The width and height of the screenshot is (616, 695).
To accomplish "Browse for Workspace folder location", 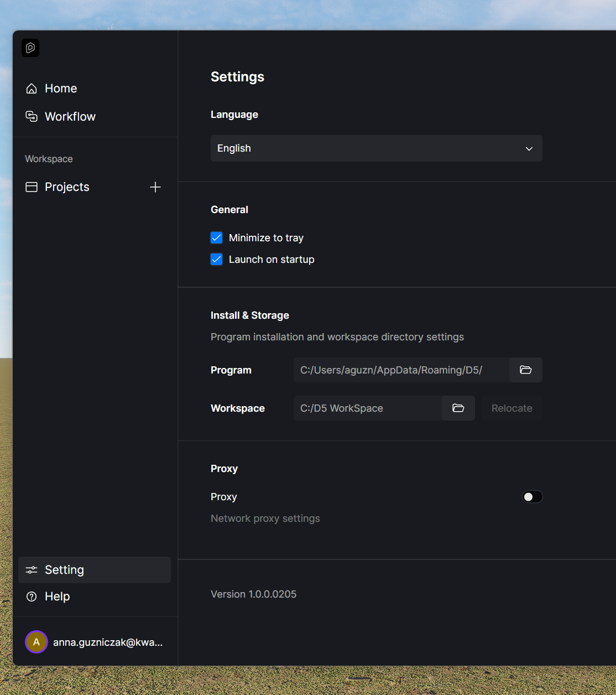I will point(458,408).
